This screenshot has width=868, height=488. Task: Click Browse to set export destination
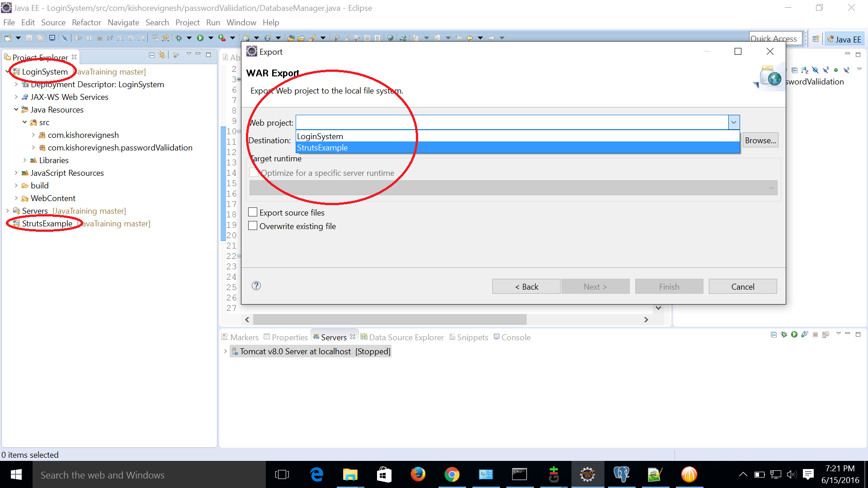point(761,140)
